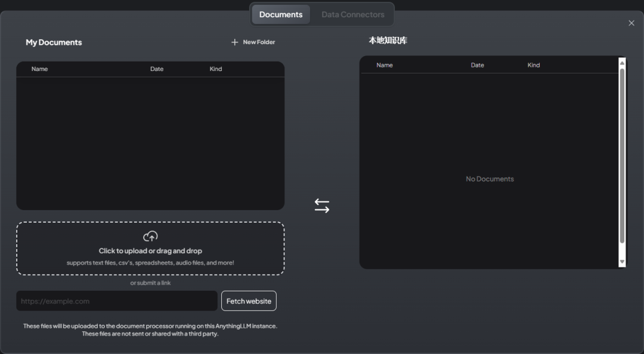Click the scrollbar thumb in workspace panel
Screen dimensions: 644x354
point(622,155)
